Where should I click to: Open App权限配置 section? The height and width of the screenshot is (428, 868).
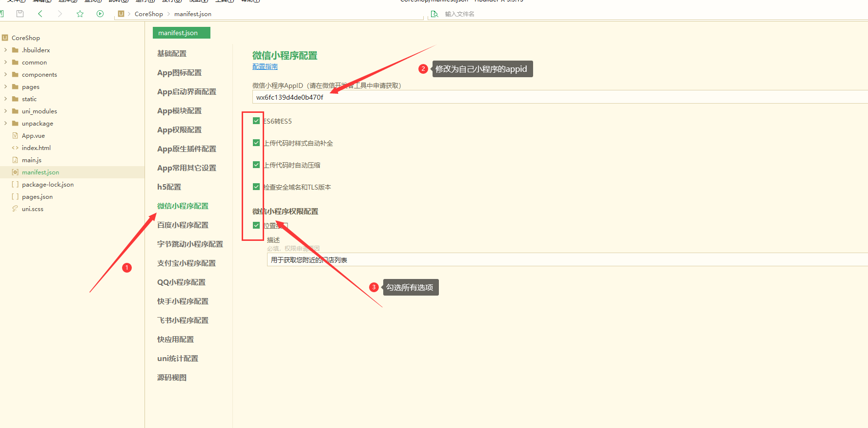point(179,130)
